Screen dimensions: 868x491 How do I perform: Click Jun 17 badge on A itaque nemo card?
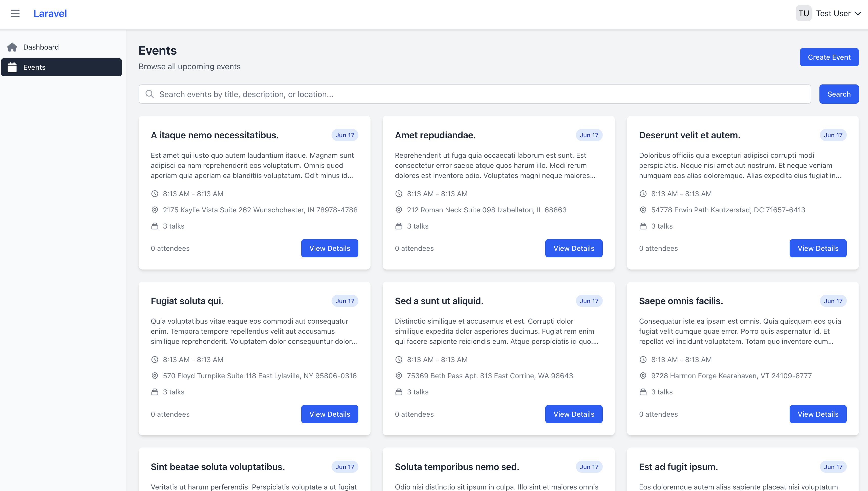click(x=345, y=135)
